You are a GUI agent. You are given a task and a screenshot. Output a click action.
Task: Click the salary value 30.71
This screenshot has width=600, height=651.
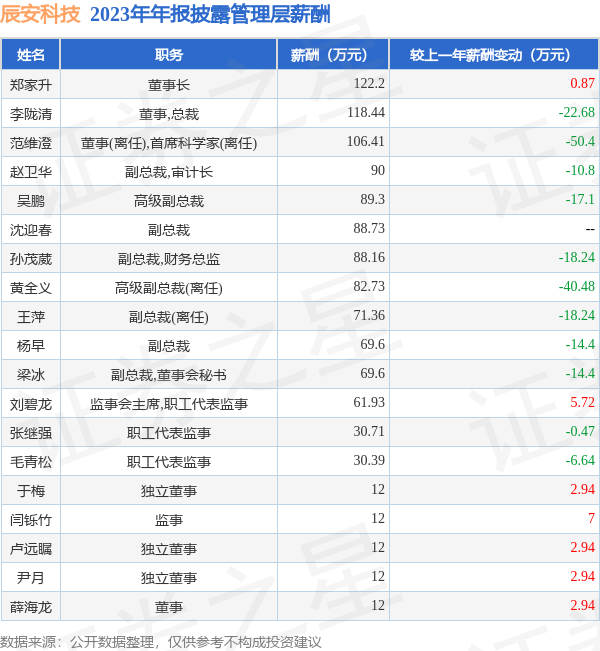[369, 431]
